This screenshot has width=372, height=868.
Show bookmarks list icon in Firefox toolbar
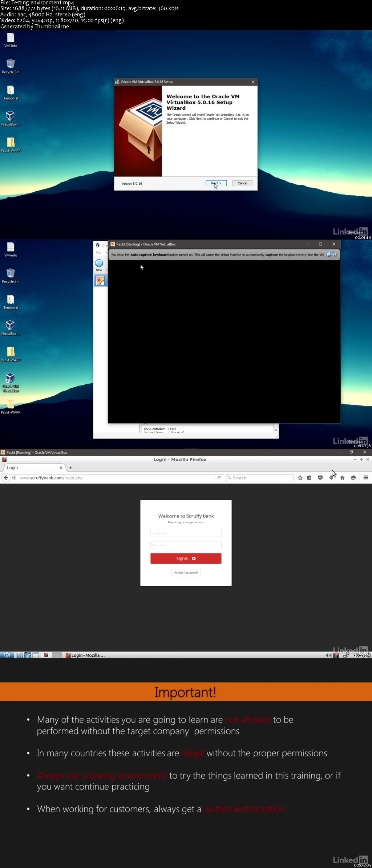[x=309, y=477]
